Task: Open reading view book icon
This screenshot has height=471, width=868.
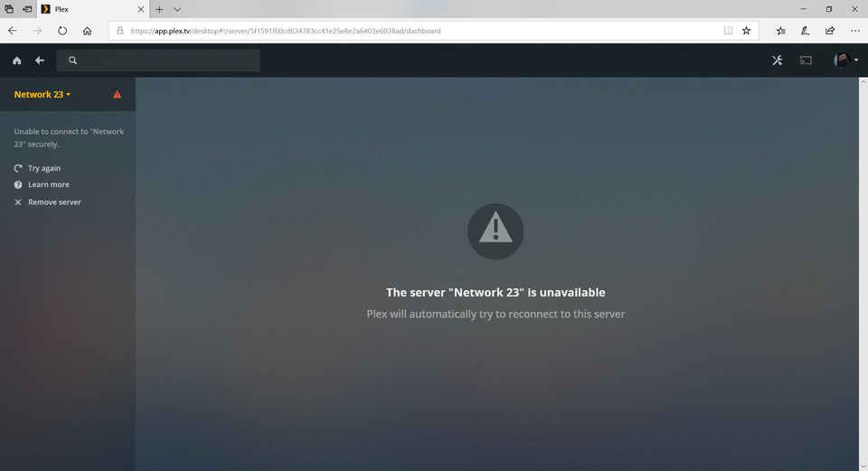Action: (728, 31)
